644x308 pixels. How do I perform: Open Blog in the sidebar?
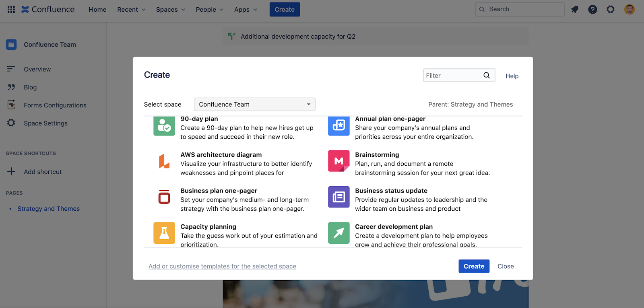tap(30, 87)
